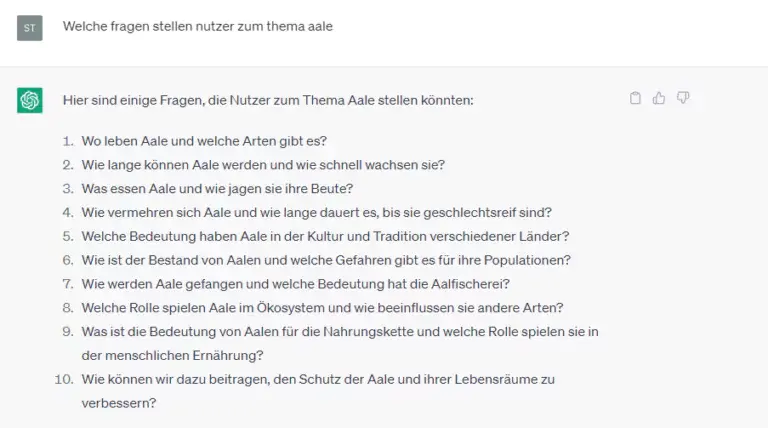Image resolution: width=768 pixels, height=428 pixels.
Task: Give the answer a thumbs up
Action: (659, 98)
